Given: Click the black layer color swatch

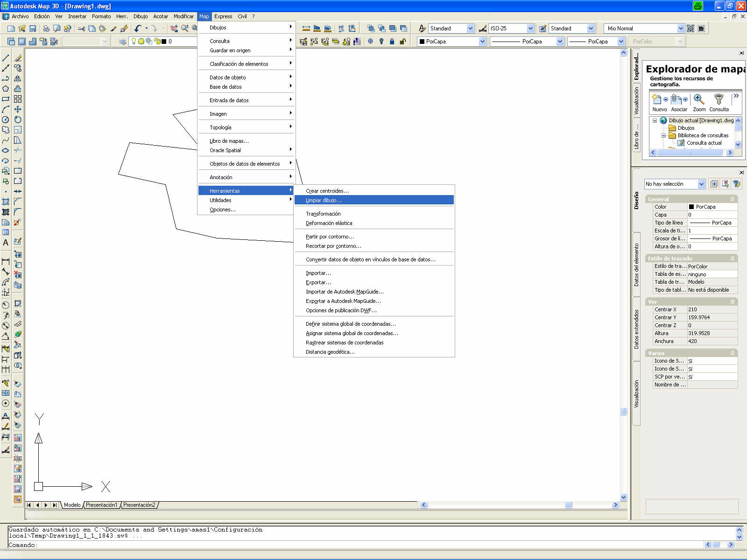Looking at the screenshot, I should click(164, 42).
